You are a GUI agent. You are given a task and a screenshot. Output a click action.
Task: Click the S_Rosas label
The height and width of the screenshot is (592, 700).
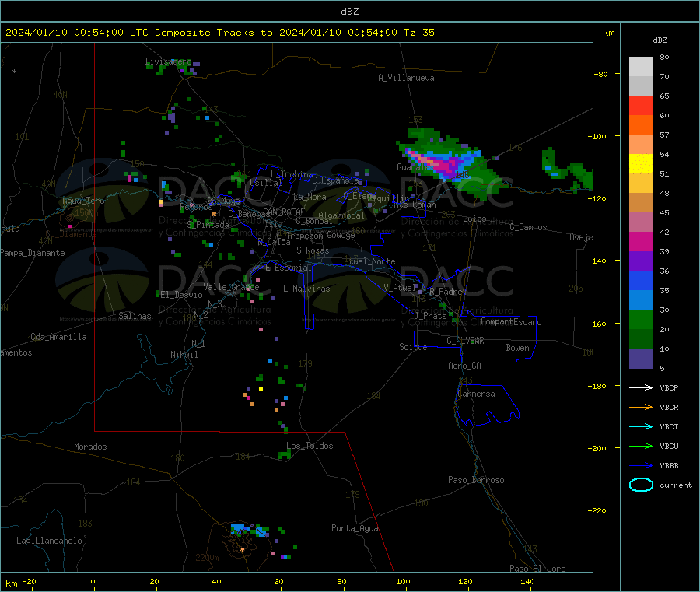[x=313, y=251]
